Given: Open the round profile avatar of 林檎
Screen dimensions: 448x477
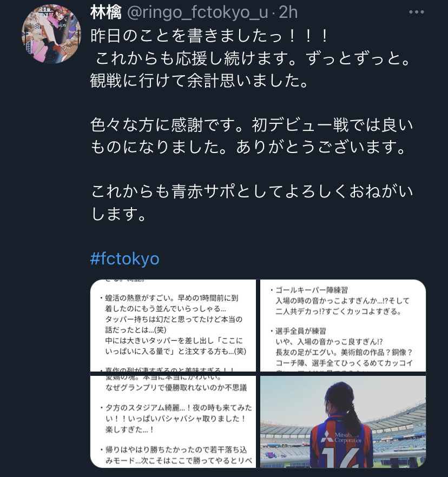Looking at the screenshot, I should coord(51,34).
